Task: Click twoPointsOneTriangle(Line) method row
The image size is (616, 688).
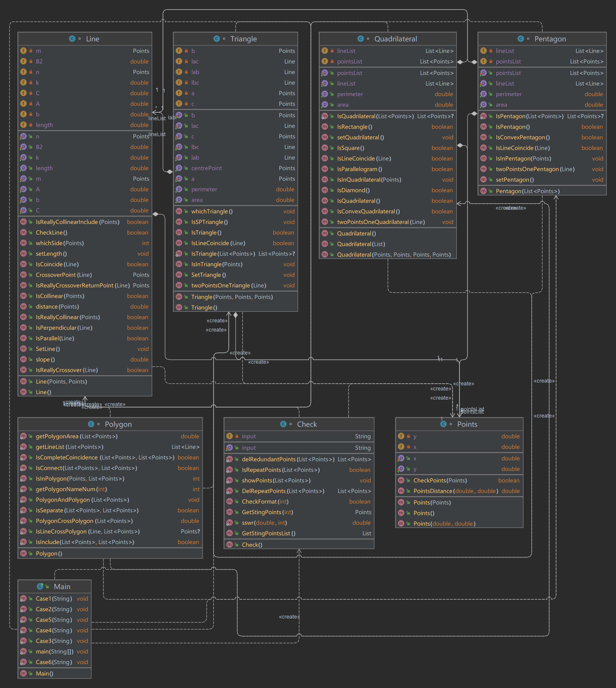Action: coord(235,285)
